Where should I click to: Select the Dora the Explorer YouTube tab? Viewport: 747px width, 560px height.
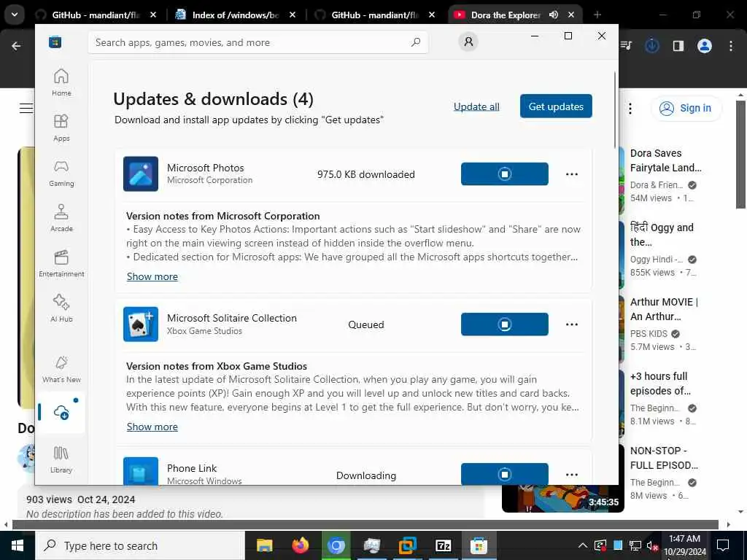pos(505,15)
